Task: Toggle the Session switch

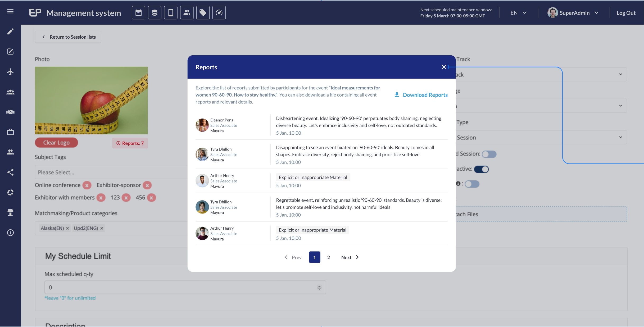Action: pos(489,154)
